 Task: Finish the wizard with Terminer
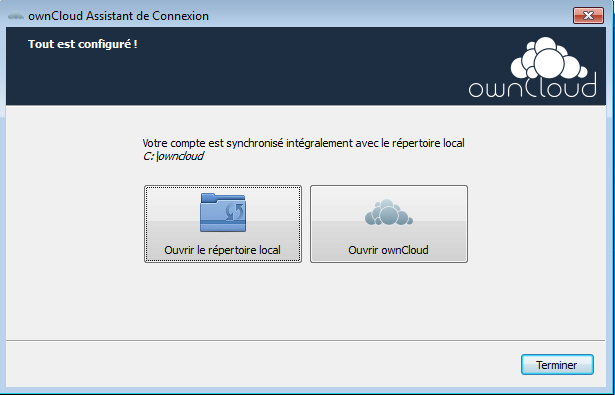pyautogui.click(x=557, y=365)
